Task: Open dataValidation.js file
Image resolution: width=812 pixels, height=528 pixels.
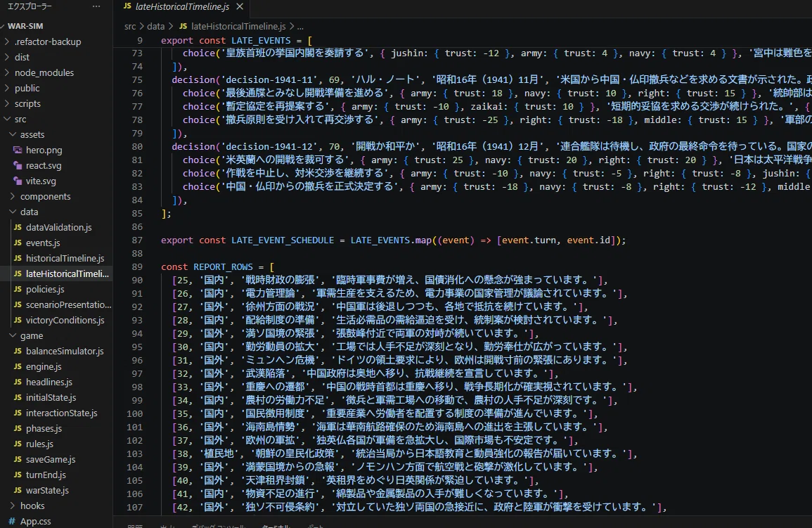Action: click(58, 227)
